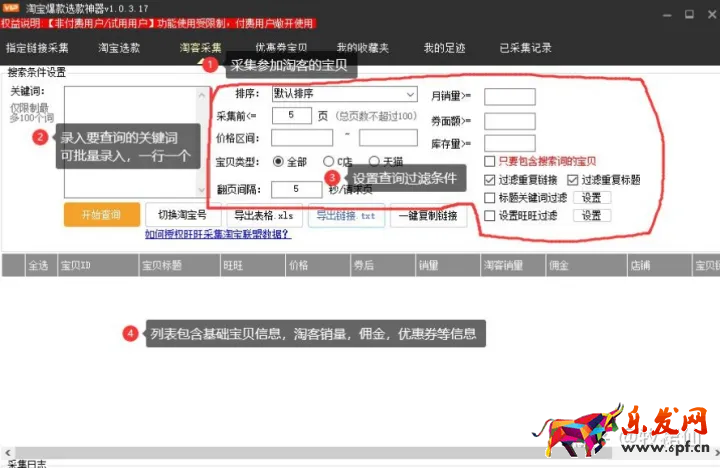Go to the 我的收藏夹 tab

(363, 48)
